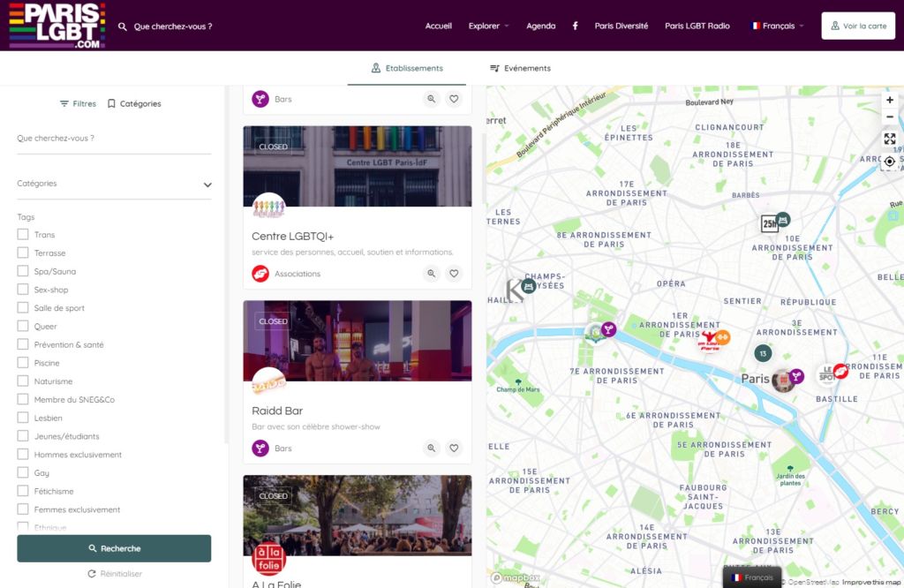Image resolution: width=904 pixels, height=588 pixels.
Task: Expand the Catégories dropdown
Action: pos(114,184)
